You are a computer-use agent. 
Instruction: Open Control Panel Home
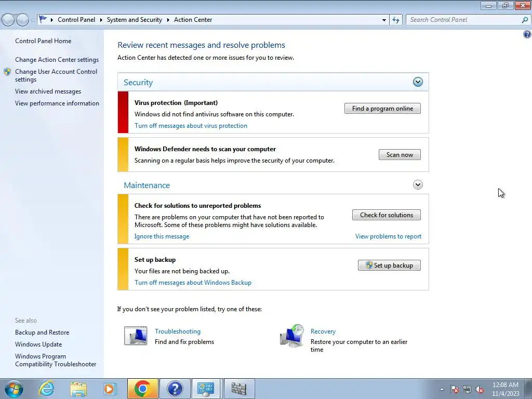tap(43, 41)
